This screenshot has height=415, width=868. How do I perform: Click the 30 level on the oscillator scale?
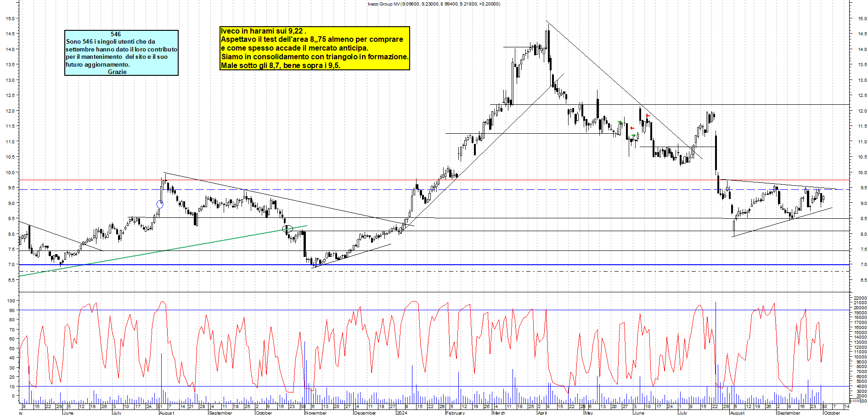click(x=12, y=368)
